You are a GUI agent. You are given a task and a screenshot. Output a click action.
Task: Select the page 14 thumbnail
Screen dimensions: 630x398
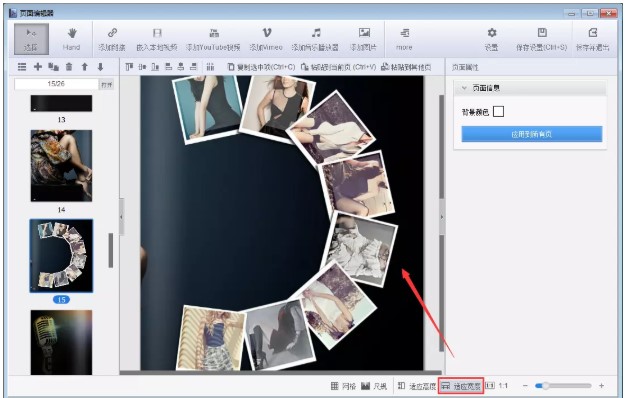[x=61, y=166]
